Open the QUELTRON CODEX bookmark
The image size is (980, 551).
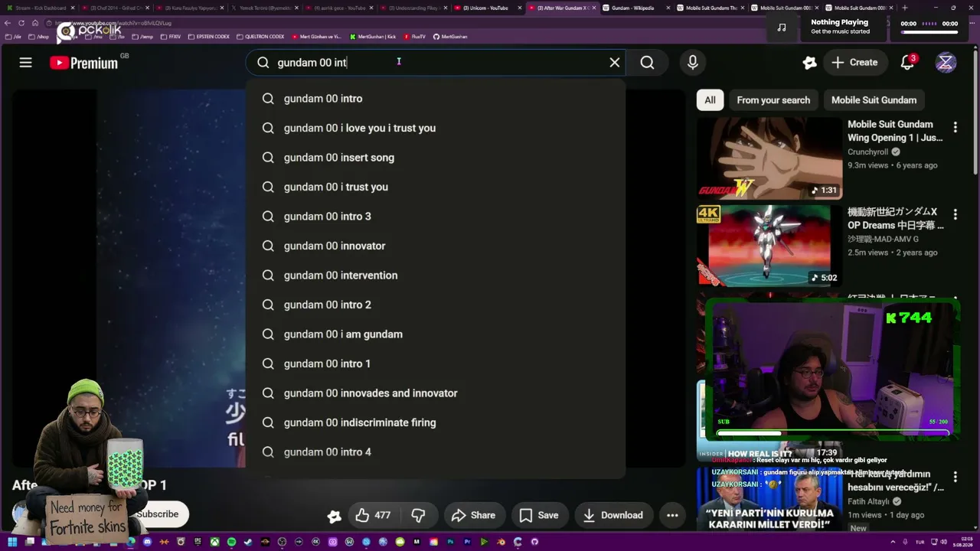[x=261, y=37]
